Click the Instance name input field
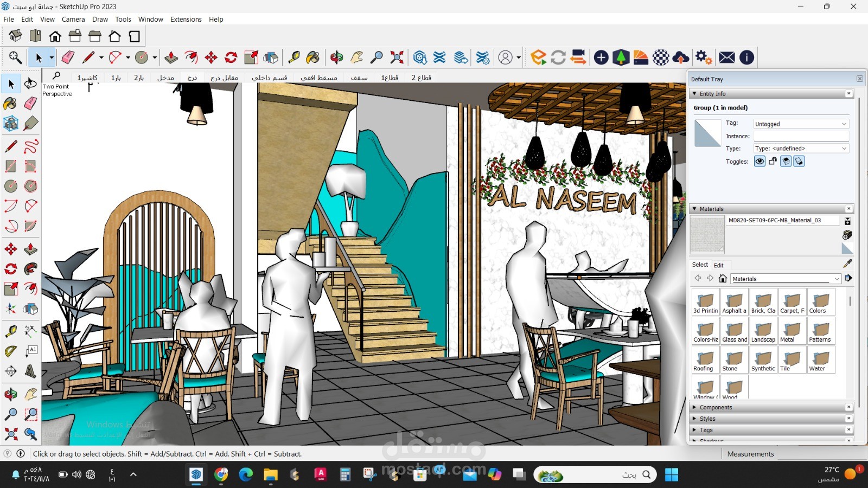This screenshot has height=488, width=868. tap(801, 136)
